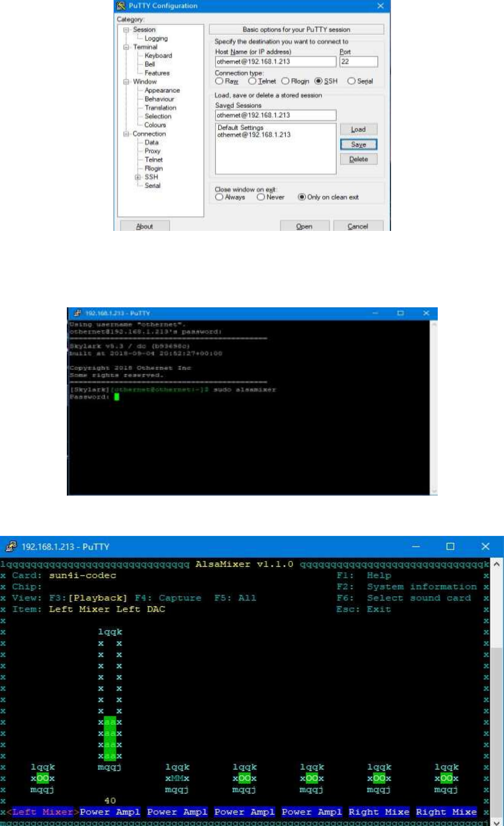504x826 pixels.
Task: Collapse the Window tree node
Action: pyautogui.click(x=126, y=82)
